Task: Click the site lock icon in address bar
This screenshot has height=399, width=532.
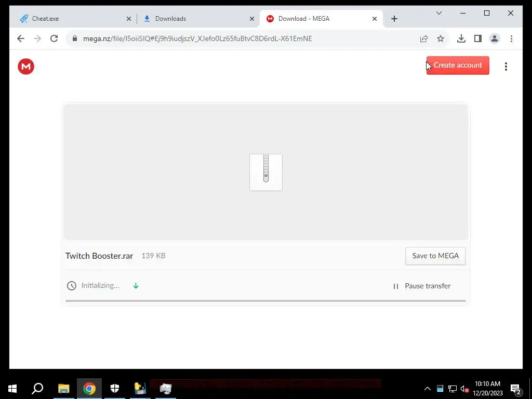Action: tap(75, 38)
